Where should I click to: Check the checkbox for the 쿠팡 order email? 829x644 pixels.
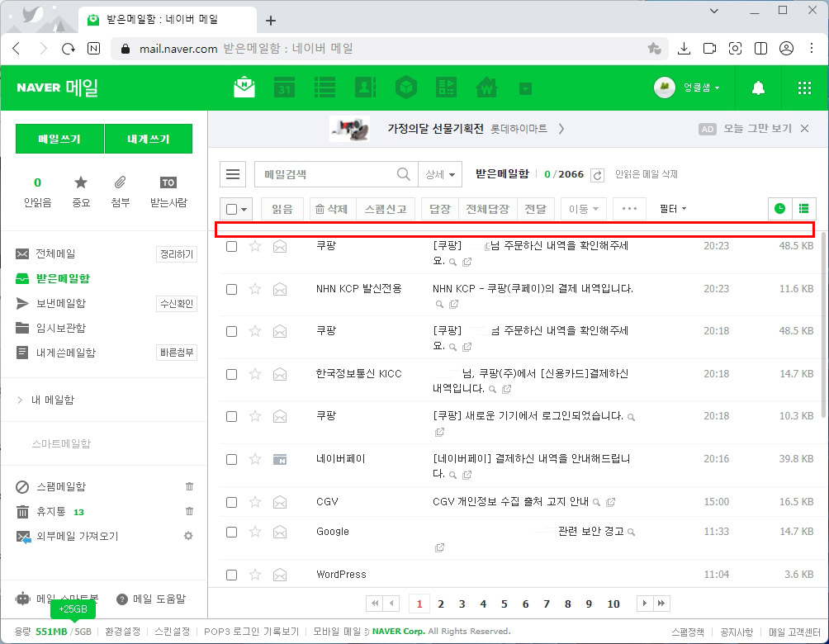[x=231, y=245]
